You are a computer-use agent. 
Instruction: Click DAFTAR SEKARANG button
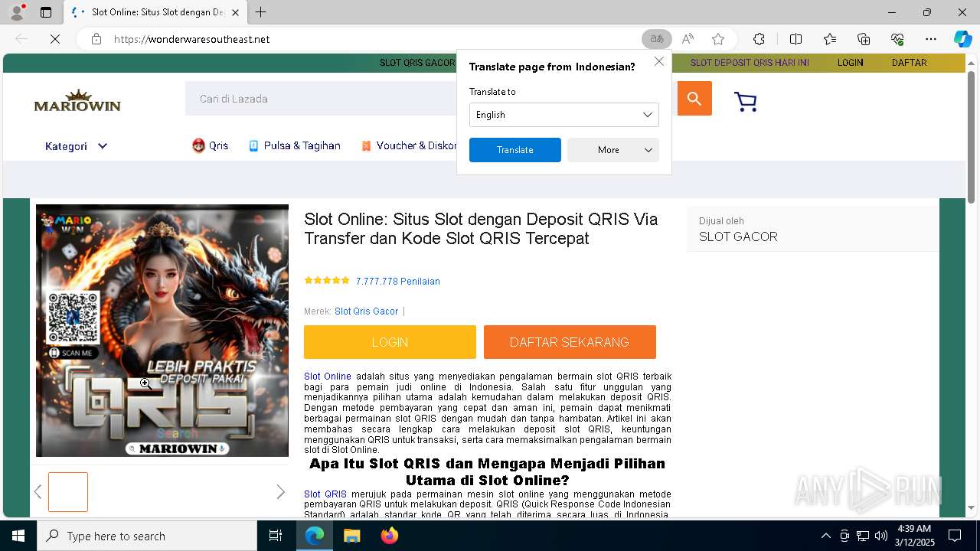[570, 342]
